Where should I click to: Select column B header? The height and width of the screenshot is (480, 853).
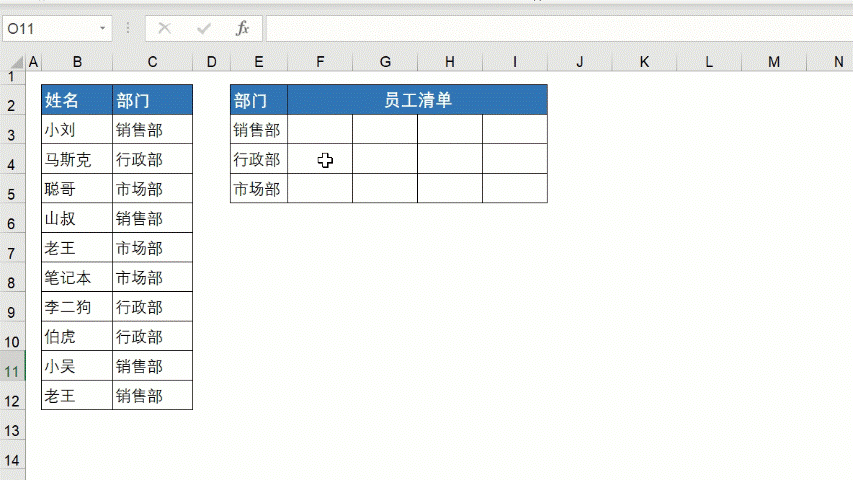(77, 62)
